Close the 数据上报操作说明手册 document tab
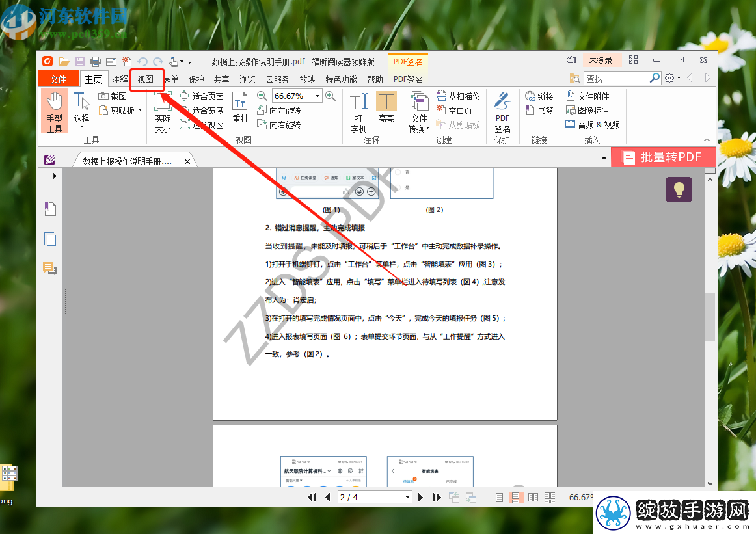756x534 pixels. point(187,161)
